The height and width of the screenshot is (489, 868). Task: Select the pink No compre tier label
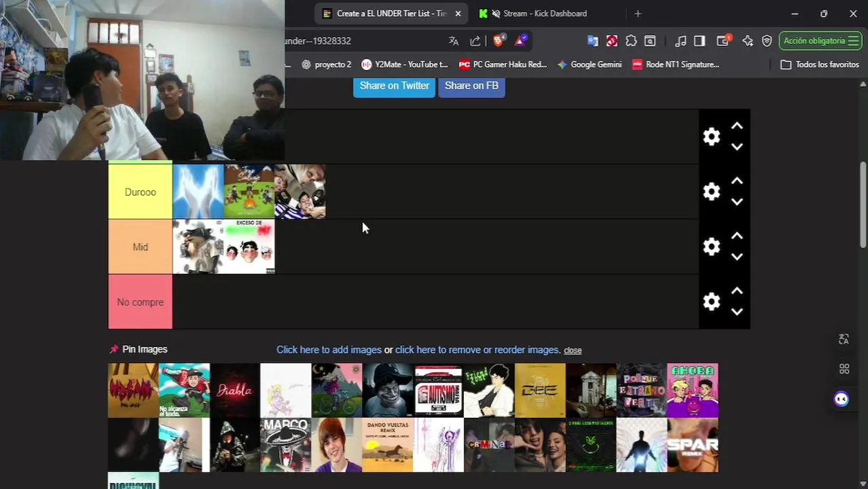141,302
